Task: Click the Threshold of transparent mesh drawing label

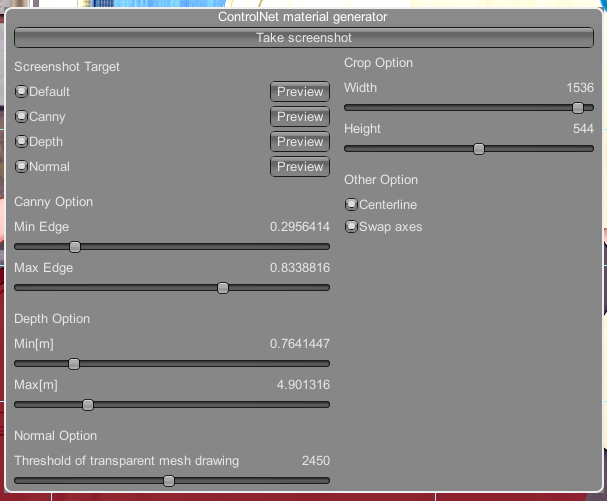Action: pos(127,461)
